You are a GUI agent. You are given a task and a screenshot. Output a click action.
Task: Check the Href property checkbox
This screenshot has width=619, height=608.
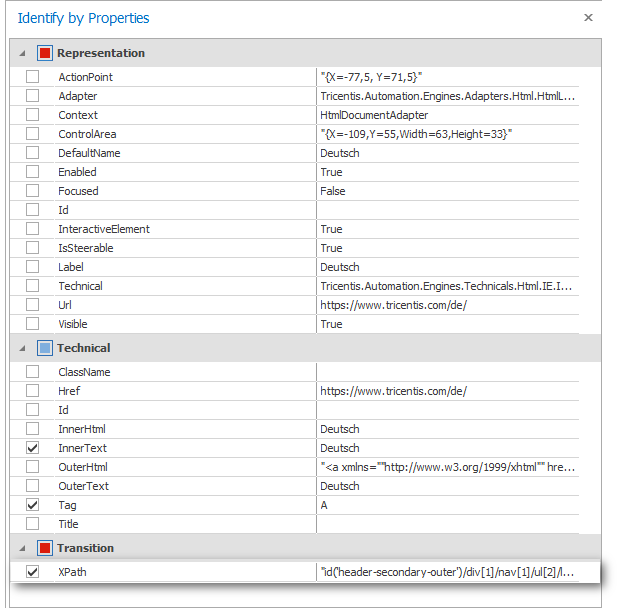click(x=33, y=391)
